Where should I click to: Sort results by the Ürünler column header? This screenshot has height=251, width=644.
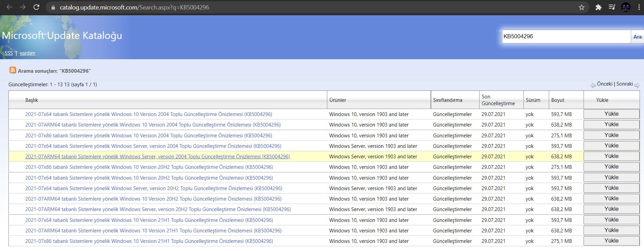(x=338, y=100)
